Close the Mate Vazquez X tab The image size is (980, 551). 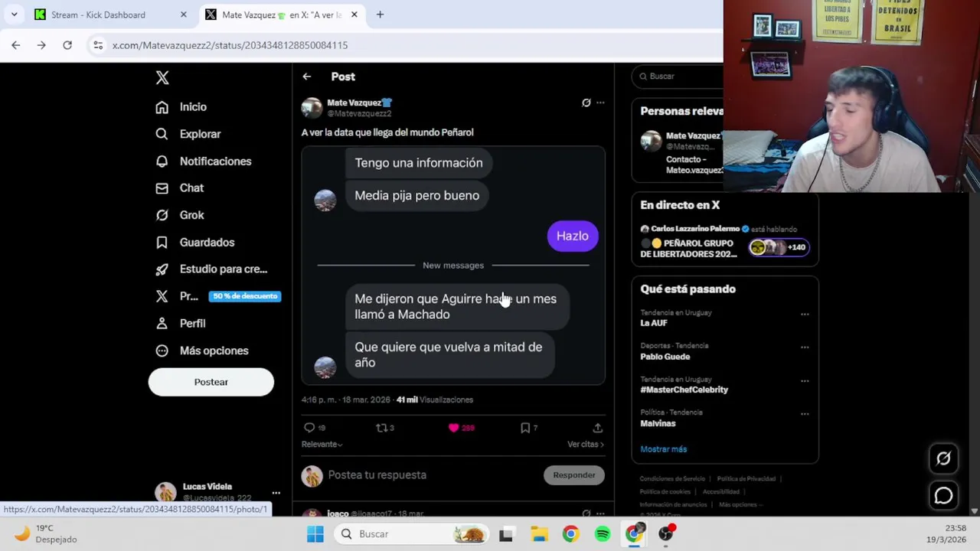click(354, 15)
